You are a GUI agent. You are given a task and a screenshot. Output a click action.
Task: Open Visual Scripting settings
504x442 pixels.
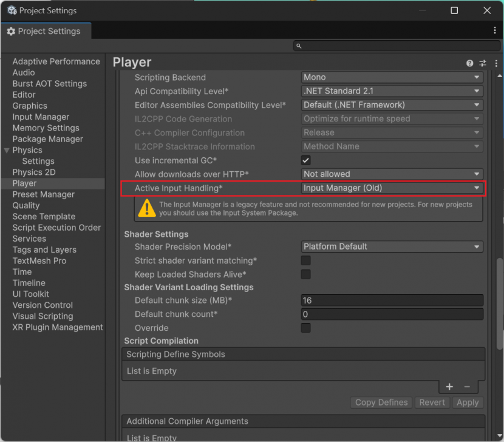point(43,316)
